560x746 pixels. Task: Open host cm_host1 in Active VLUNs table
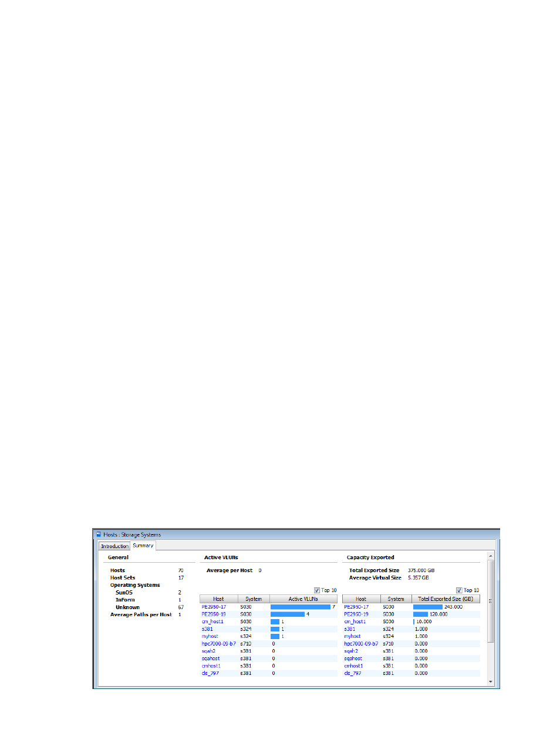point(212,621)
